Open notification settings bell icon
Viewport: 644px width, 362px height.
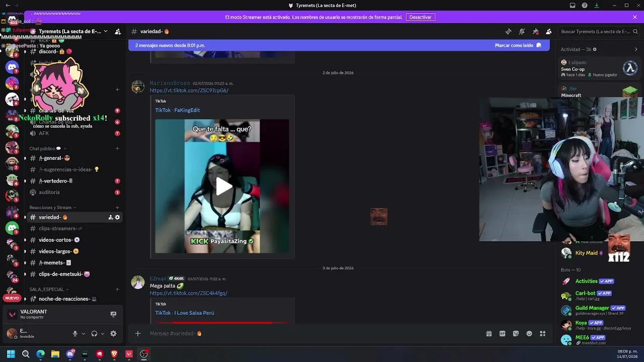[522, 31]
